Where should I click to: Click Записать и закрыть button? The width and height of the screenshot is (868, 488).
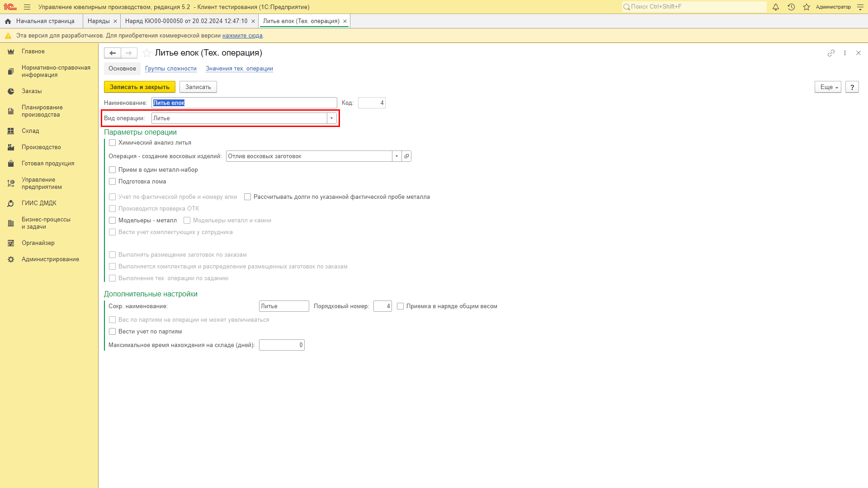click(140, 87)
